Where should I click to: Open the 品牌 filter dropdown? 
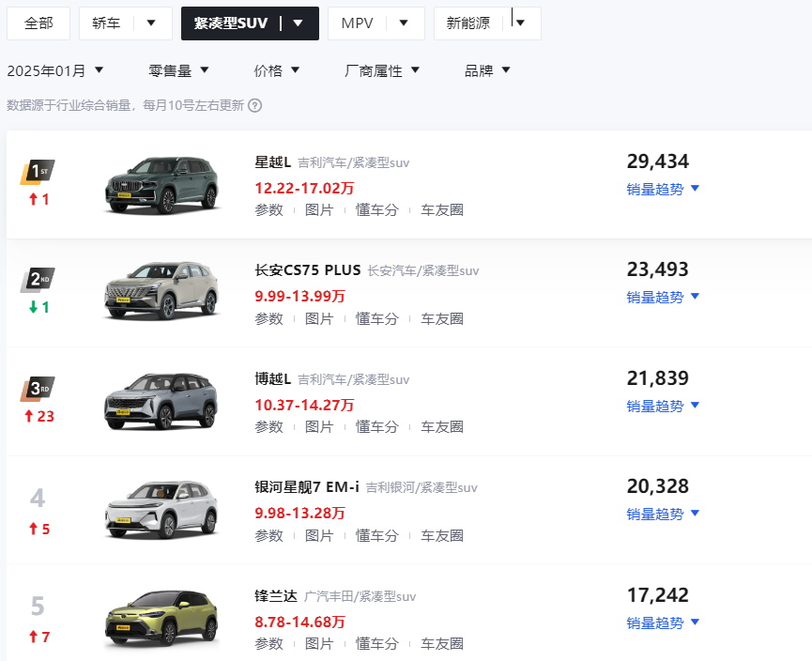[x=487, y=70]
